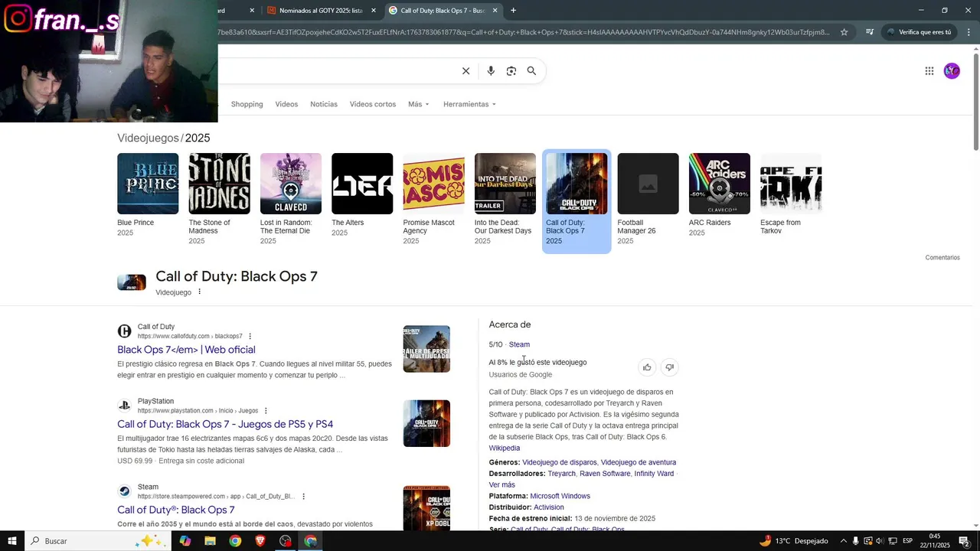
Task: Click Verifica que eres tú button
Action: 918,32
